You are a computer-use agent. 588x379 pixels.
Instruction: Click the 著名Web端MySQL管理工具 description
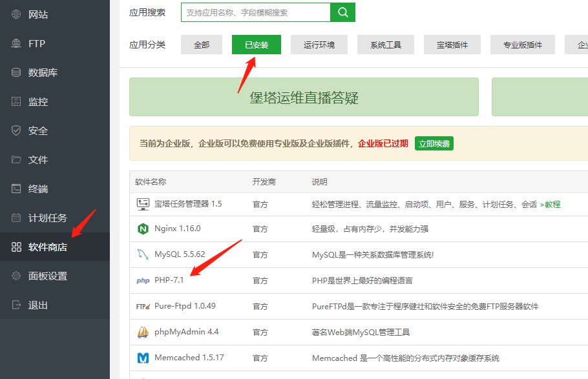[361, 332]
